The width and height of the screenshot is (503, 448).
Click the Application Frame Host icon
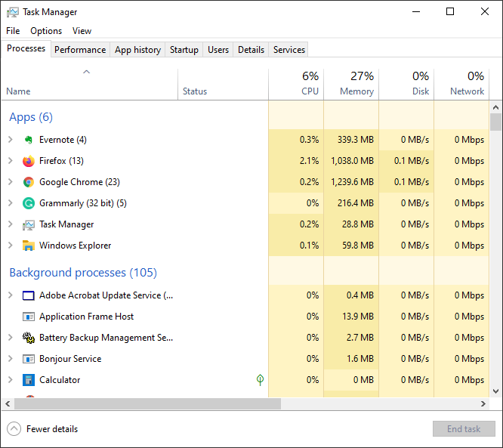[29, 317]
